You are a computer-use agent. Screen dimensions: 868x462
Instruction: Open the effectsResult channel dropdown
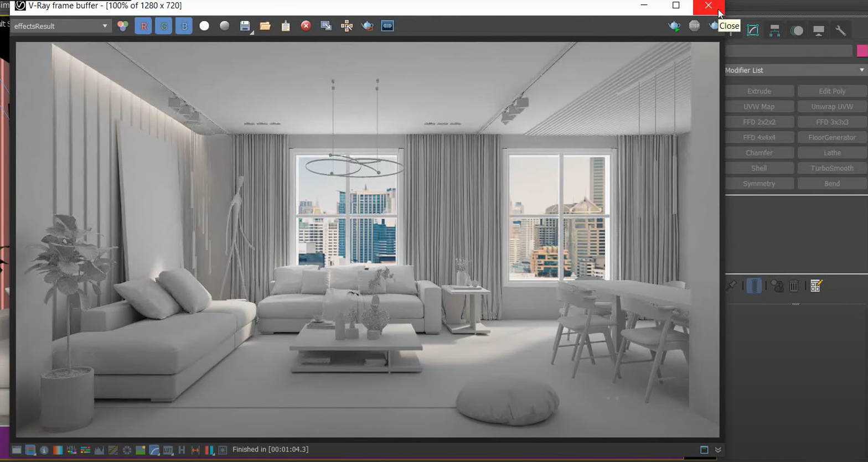(x=61, y=26)
